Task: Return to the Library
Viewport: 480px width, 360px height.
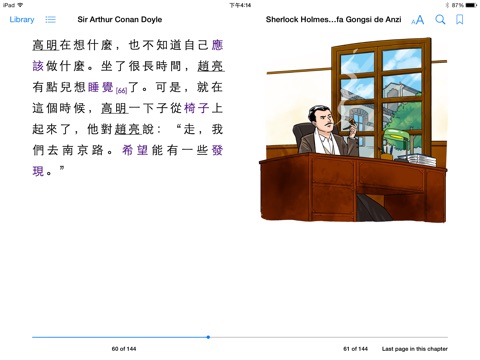Action: pos(22,20)
